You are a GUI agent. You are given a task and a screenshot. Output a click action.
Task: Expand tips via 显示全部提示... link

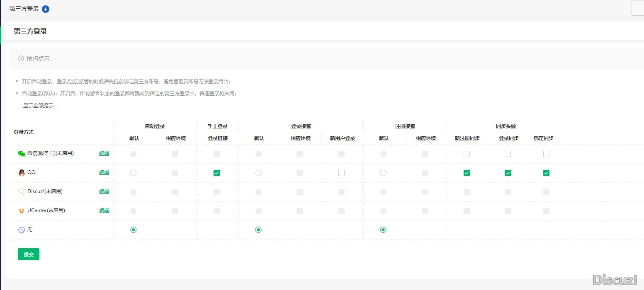(40, 106)
